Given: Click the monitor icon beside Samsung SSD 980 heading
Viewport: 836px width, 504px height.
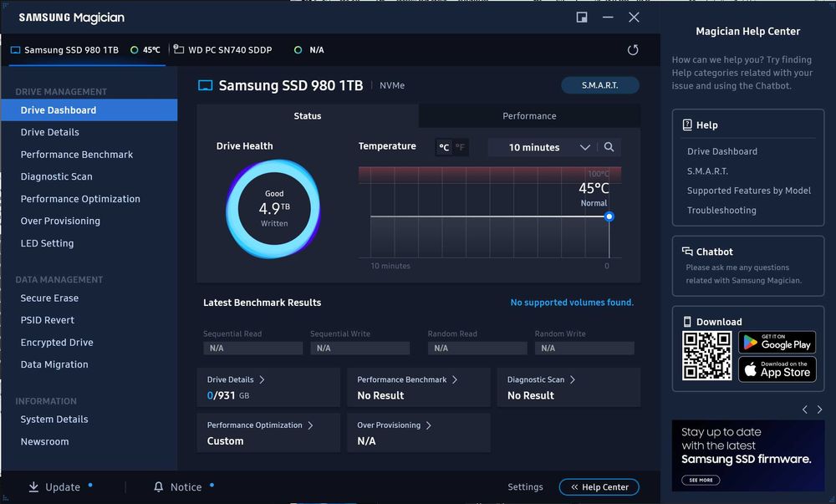Looking at the screenshot, I should coord(206,85).
